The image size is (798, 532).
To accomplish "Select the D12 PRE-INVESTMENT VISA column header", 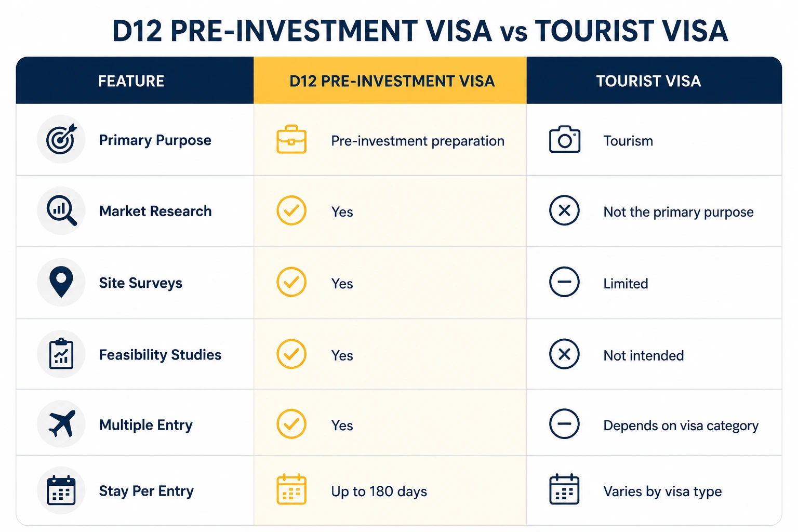I will point(390,81).
